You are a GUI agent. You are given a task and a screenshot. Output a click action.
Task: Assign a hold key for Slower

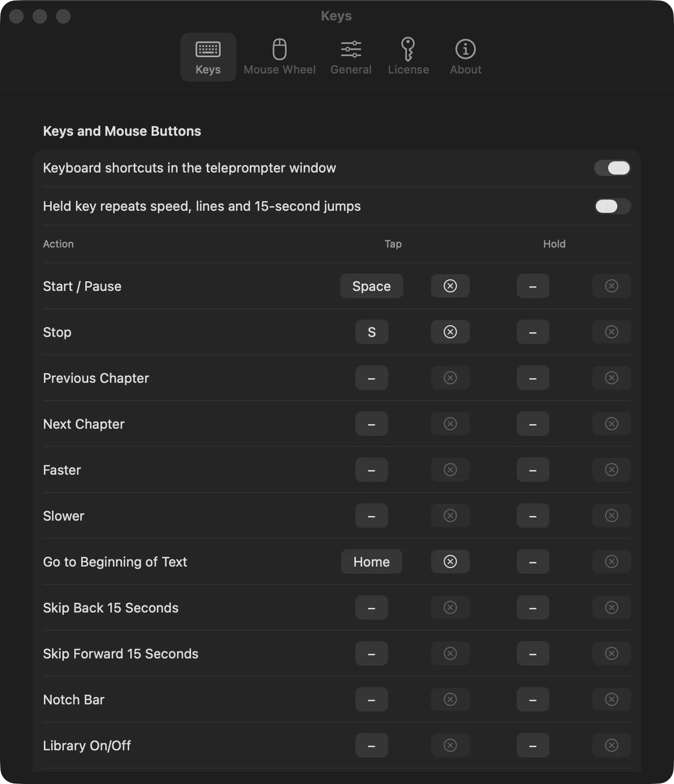point(533,516)
